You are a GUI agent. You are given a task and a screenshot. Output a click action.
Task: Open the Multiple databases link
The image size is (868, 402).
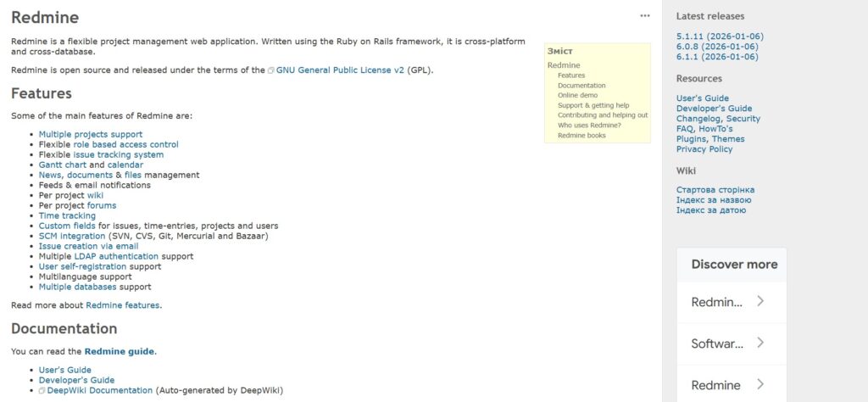(77, 287)
